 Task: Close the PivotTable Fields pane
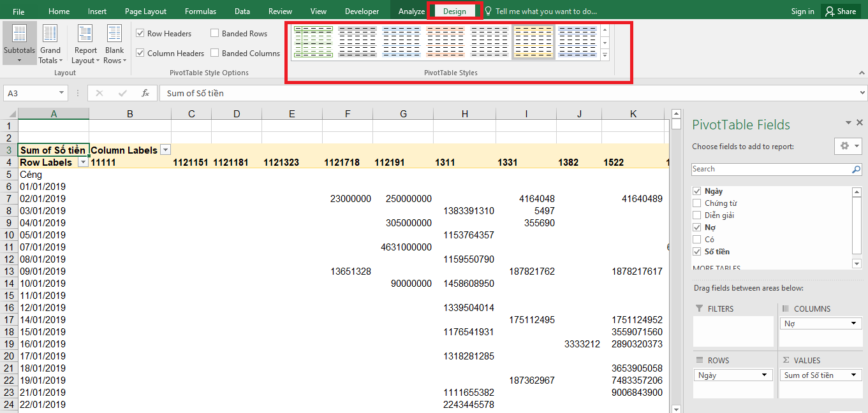pos(860,123)
